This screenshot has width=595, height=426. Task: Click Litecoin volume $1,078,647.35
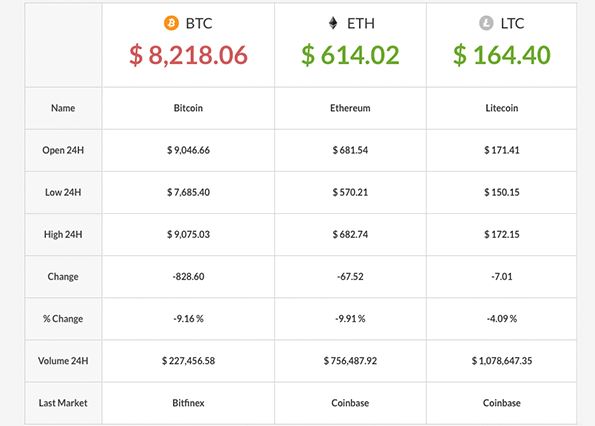(x=502, y=361)
